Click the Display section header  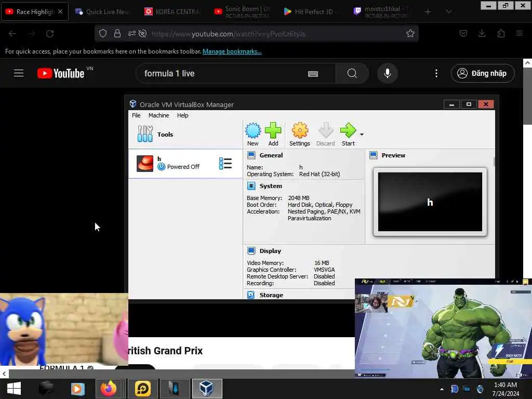click(x=270, y=251)
